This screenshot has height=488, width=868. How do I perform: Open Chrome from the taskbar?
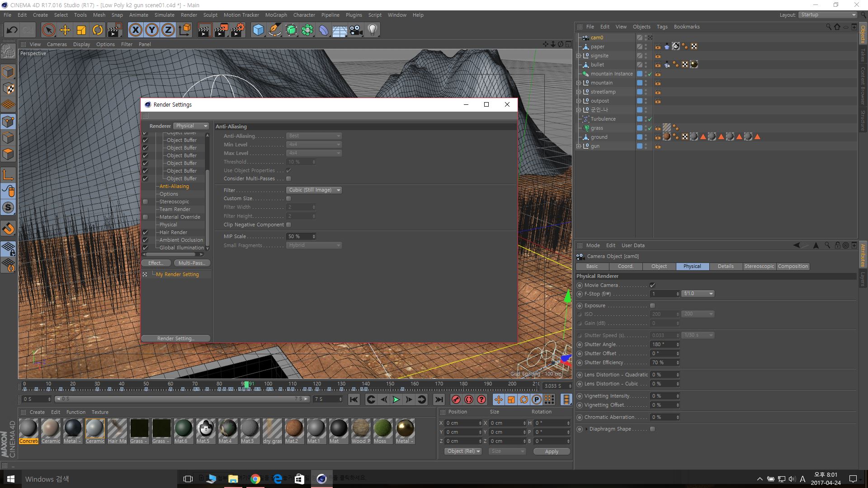pyautogui.click(x=255, y=479)
